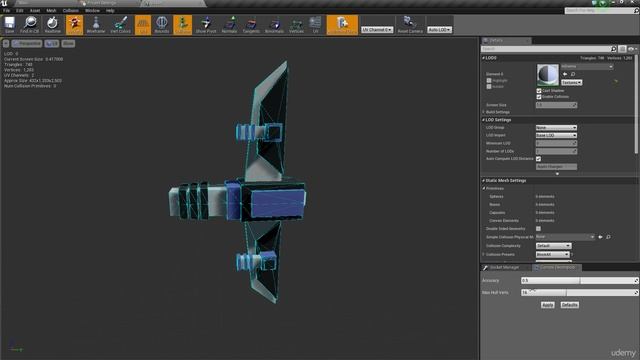Toggle the Bounds display icon

pyautogui.click(x=162, y=24)
